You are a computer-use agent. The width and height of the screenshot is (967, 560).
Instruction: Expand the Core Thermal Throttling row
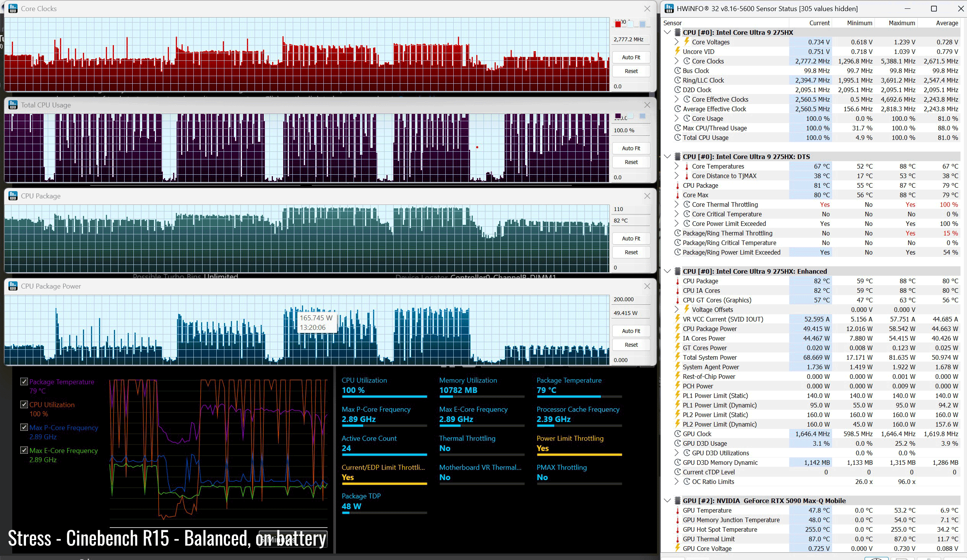(677, 205)
